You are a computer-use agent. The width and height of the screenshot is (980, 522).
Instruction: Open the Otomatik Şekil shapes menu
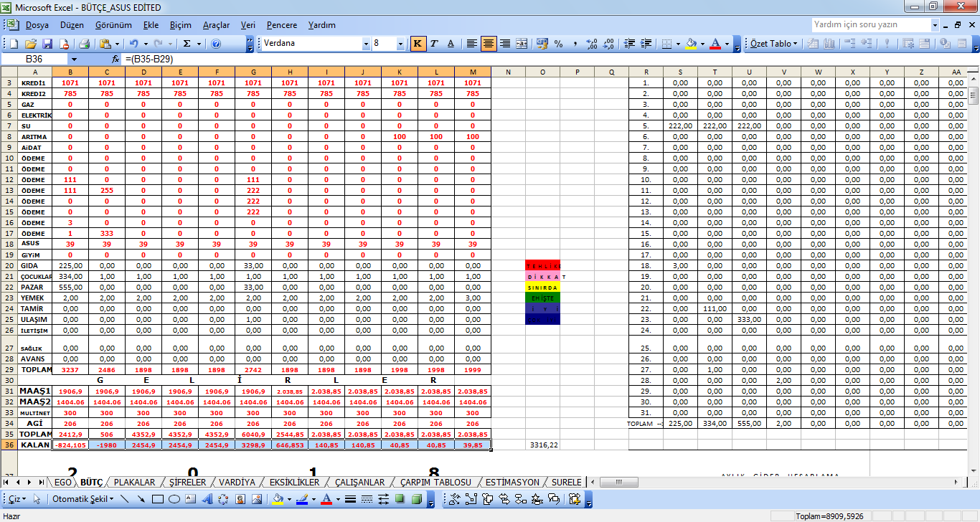[83, 498]
